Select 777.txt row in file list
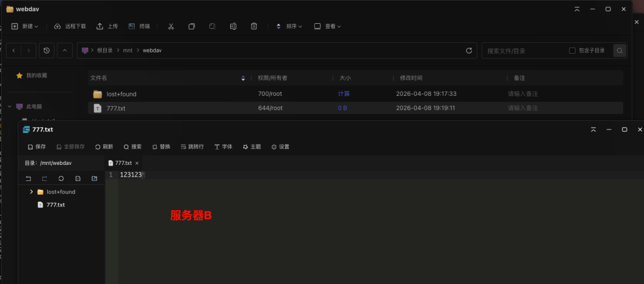Screen dimensions: 644x284 pos(116,108)
